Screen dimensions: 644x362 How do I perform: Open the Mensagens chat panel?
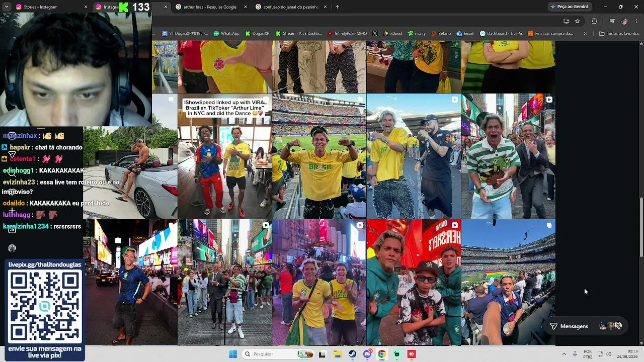click(586, 326)
